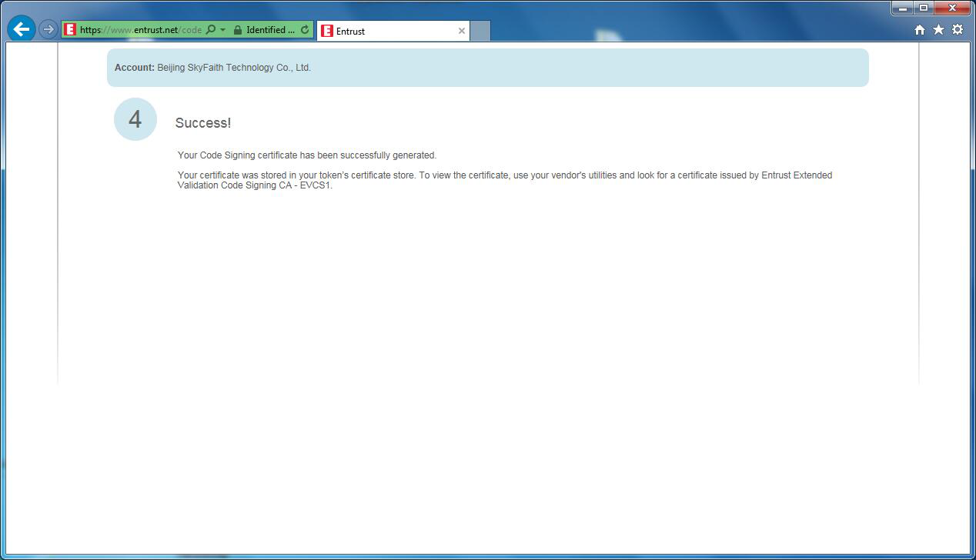This screenshot has height=560, width=976.
Task: Go back to the previous page
Action: (22, 29)
